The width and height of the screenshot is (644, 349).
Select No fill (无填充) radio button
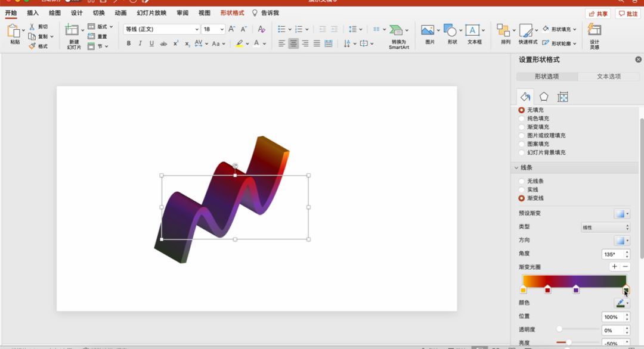click(x=522, y=110)
